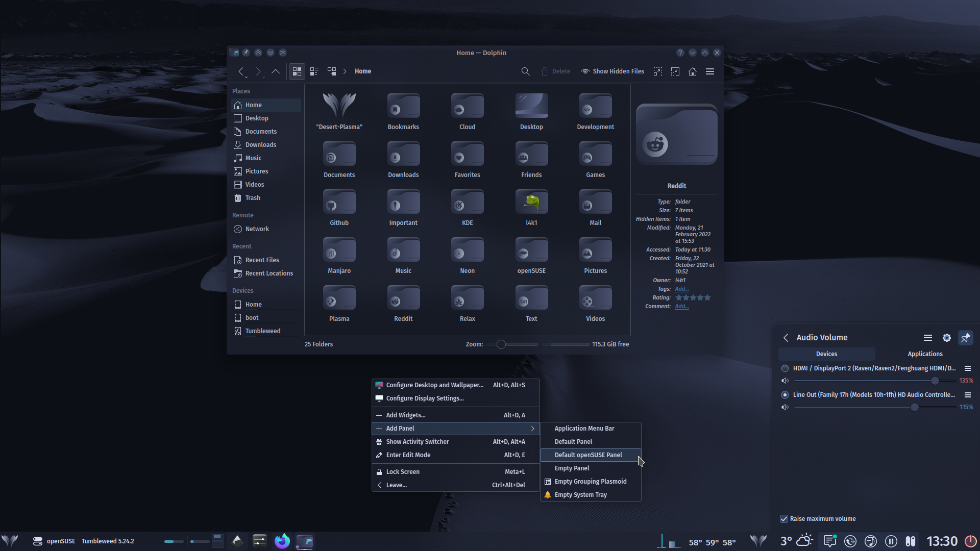
Task: Add tags link in information panel
Action: pos(682,289)
